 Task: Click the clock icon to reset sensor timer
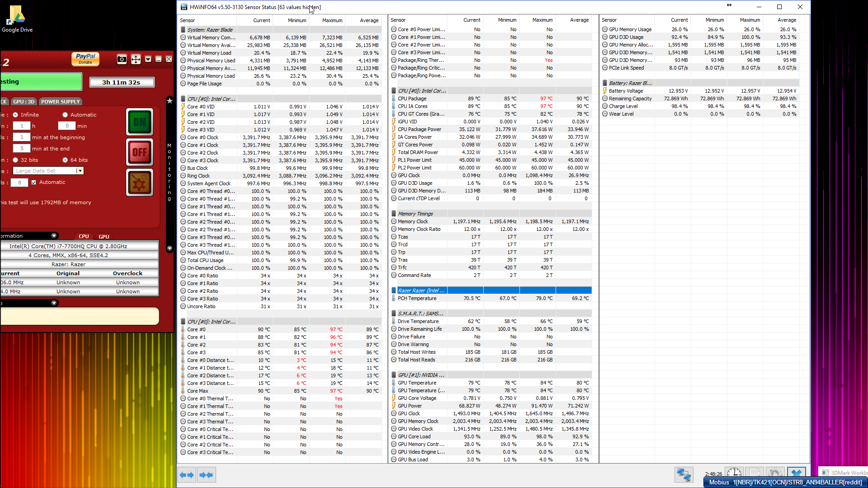click(x=734, y=473)
